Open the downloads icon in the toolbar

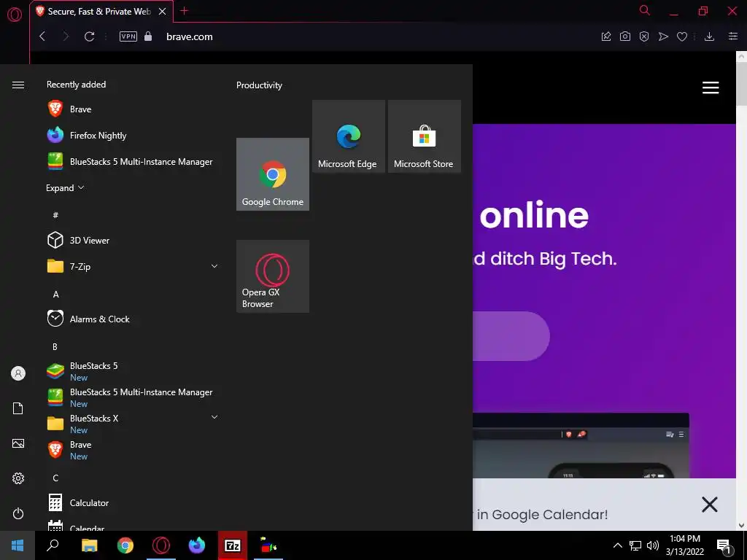pos(709,36)
